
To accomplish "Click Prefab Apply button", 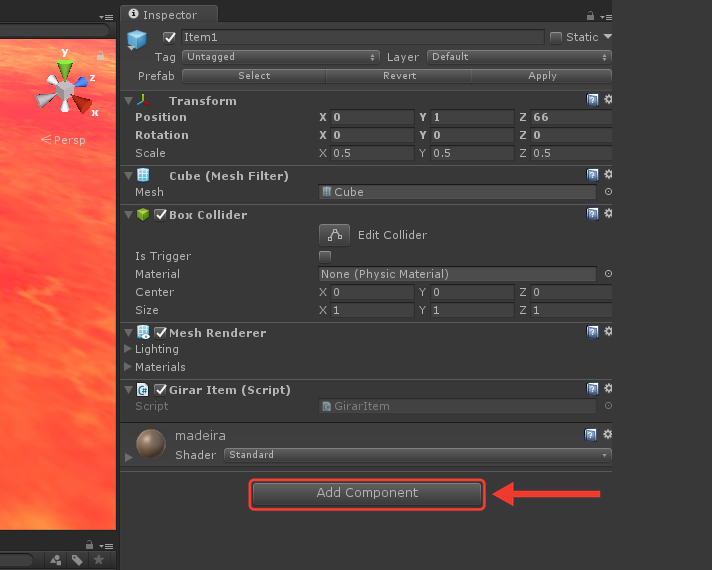I will click(542, 76).
